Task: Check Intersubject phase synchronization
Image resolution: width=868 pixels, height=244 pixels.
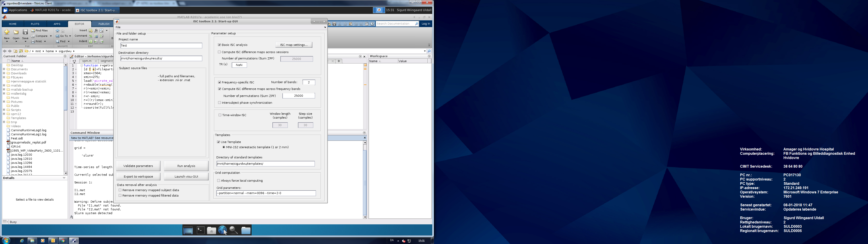Action: coord(220,103)
